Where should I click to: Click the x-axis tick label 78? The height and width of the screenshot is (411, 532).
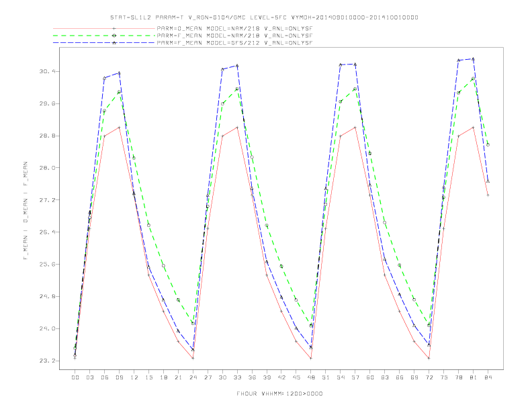tap(459, 377)
